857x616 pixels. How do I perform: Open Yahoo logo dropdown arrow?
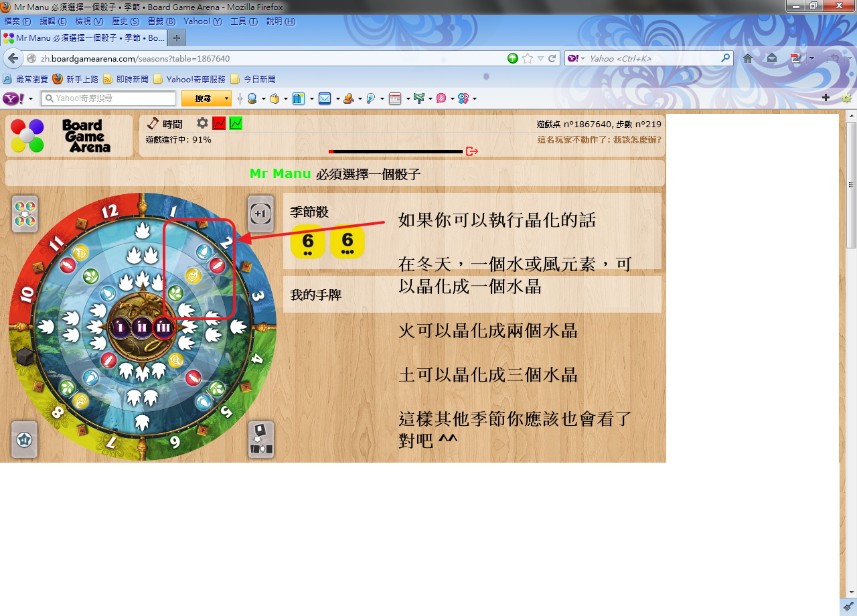(x=31, y=99)
